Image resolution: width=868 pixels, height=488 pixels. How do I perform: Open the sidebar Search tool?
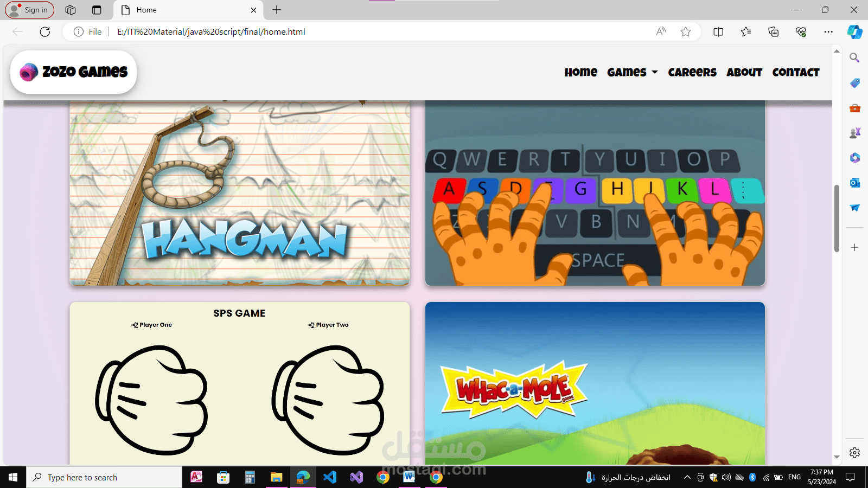coord(854,57)
